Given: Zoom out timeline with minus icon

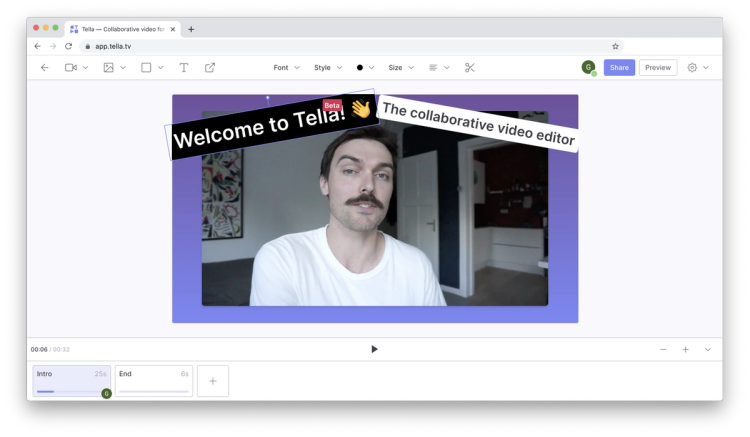Looking at the screenshot, I should coord(663,350).
